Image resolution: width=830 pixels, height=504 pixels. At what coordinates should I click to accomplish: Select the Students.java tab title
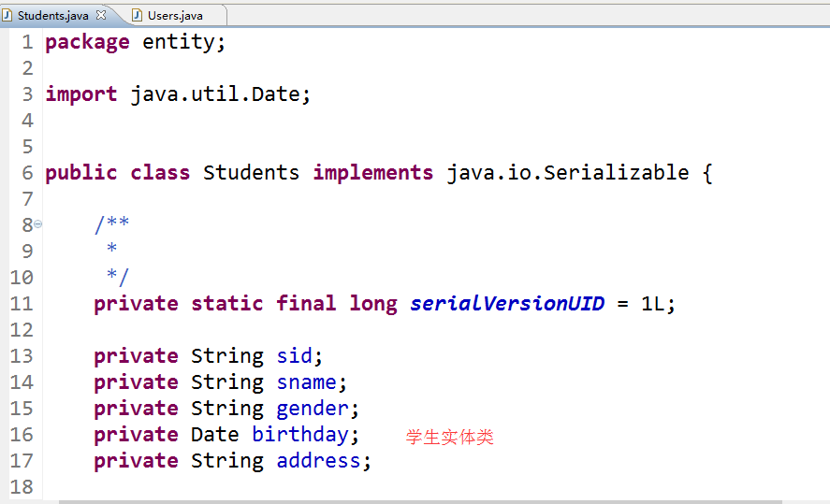[x=52, y=16]
